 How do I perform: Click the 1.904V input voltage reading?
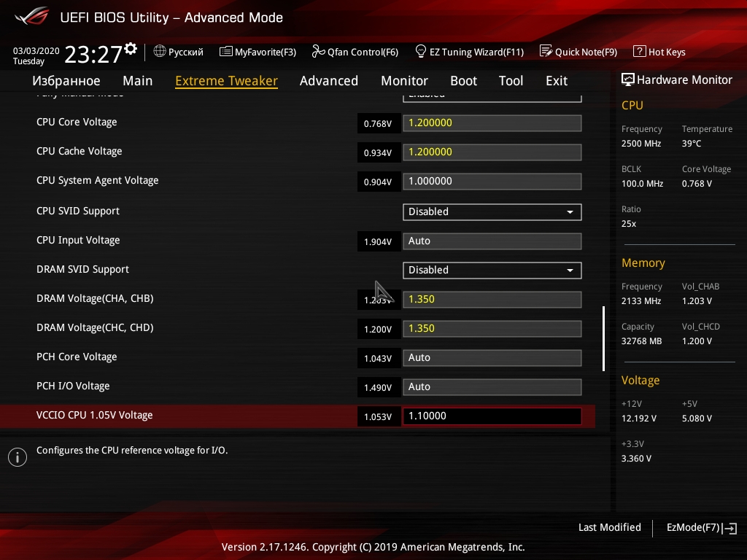379,242
